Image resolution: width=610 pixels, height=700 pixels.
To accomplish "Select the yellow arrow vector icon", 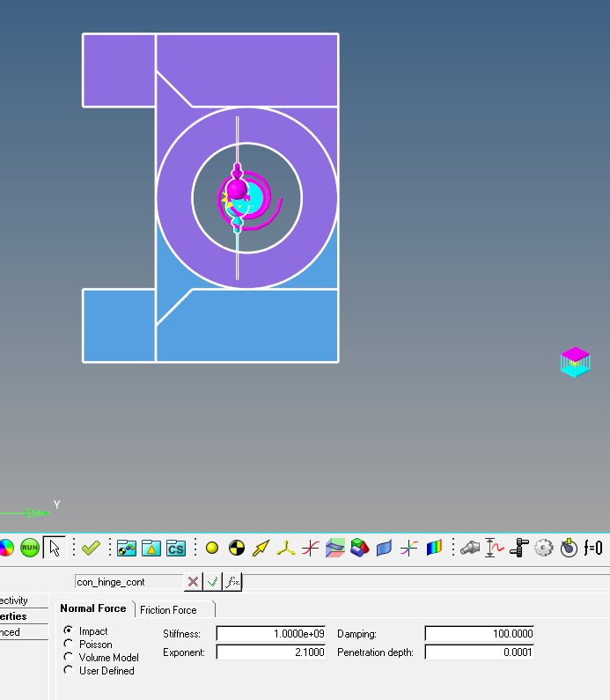I will [261, 548].
